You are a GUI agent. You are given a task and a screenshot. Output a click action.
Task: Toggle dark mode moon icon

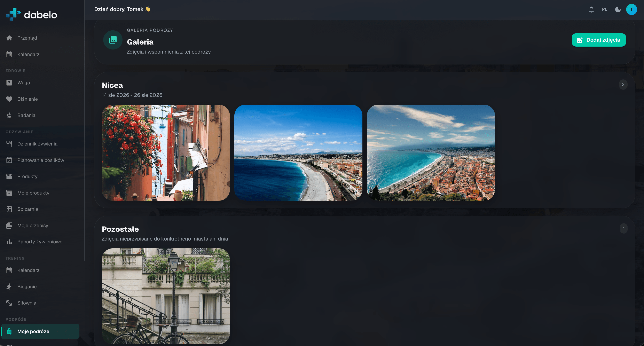coord(618,9)
